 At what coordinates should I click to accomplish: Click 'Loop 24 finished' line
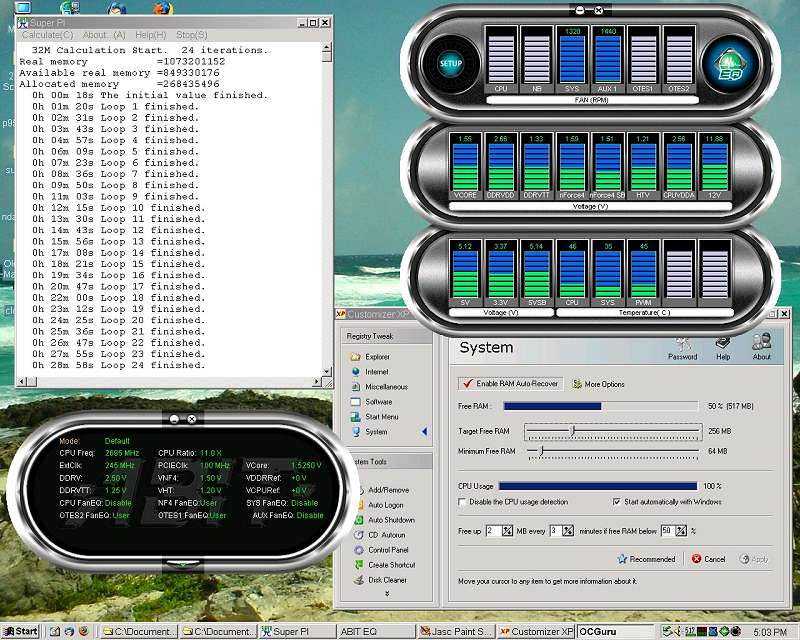click(152, 365)
